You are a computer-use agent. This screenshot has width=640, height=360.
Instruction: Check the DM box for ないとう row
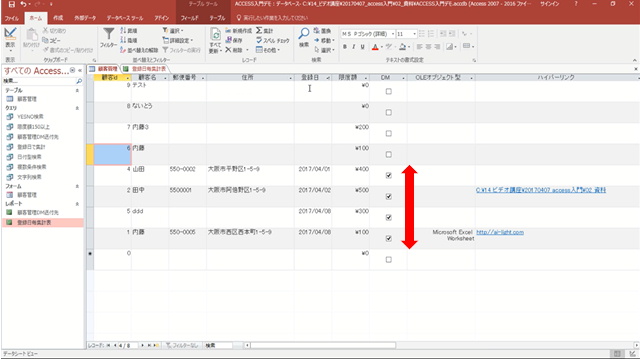[x=389, y=112]
